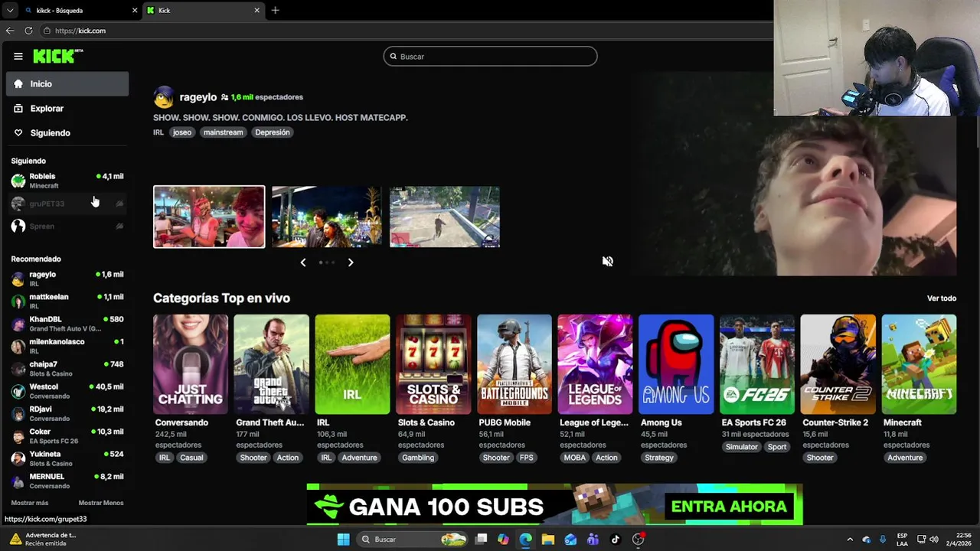Screen dimensions: 980x551
Task: Open the browser tab list dropdown
Action: pyautogui.click(x=10, y=11)
